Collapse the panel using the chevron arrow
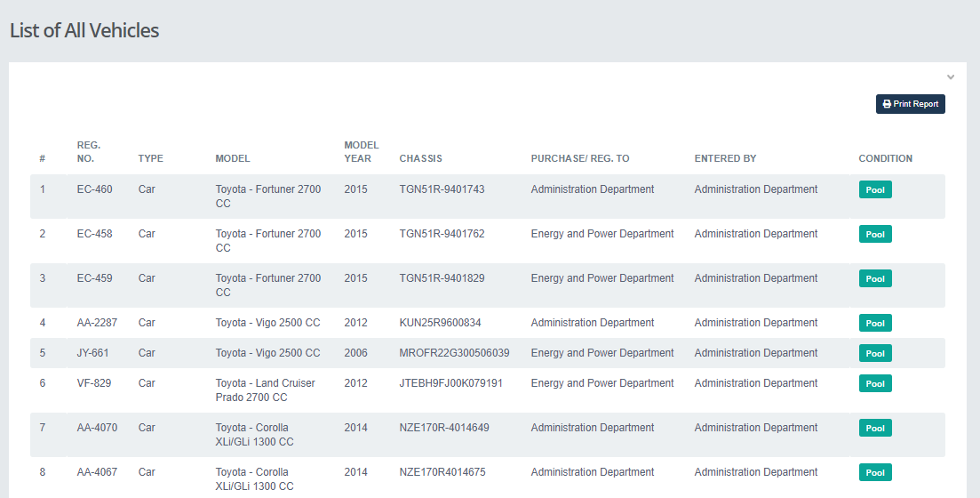980x498 pixels. point(950,77)
